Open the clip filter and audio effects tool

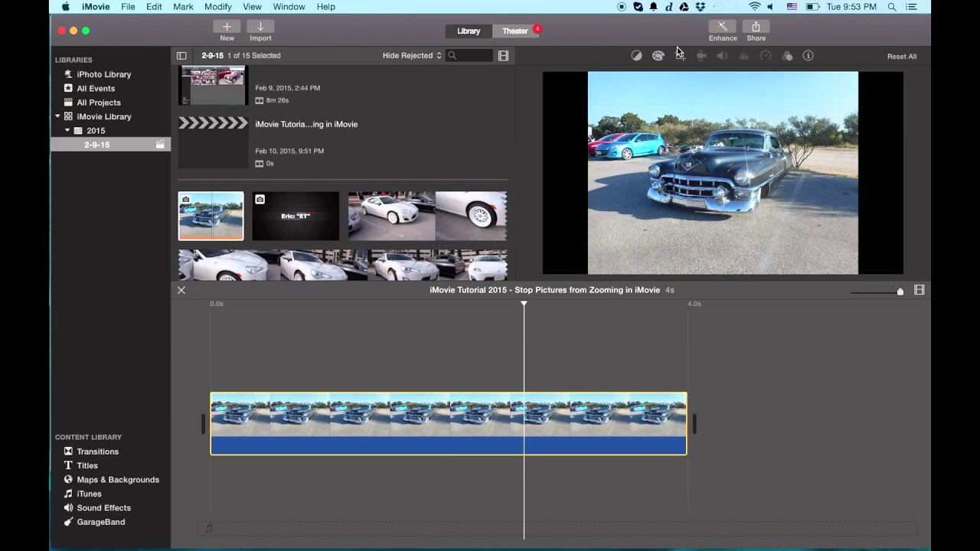pos(787,56)
